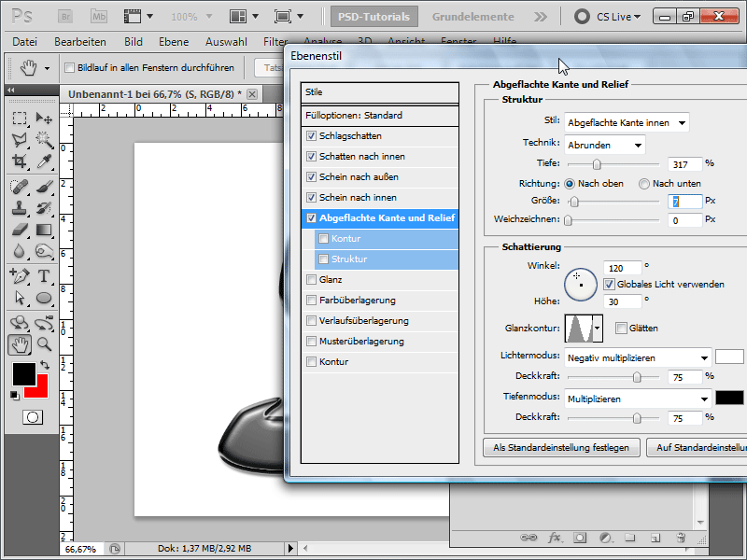747x560 pixels.
Task: Pick the Horizontal Type tool
Action: pyautogui.click(x=43, y=275)
